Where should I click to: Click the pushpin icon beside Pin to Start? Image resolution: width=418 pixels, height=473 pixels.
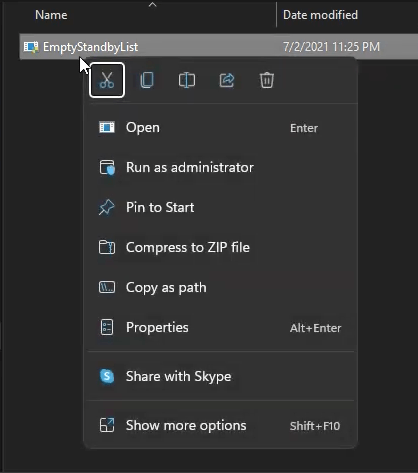(107, 207)
